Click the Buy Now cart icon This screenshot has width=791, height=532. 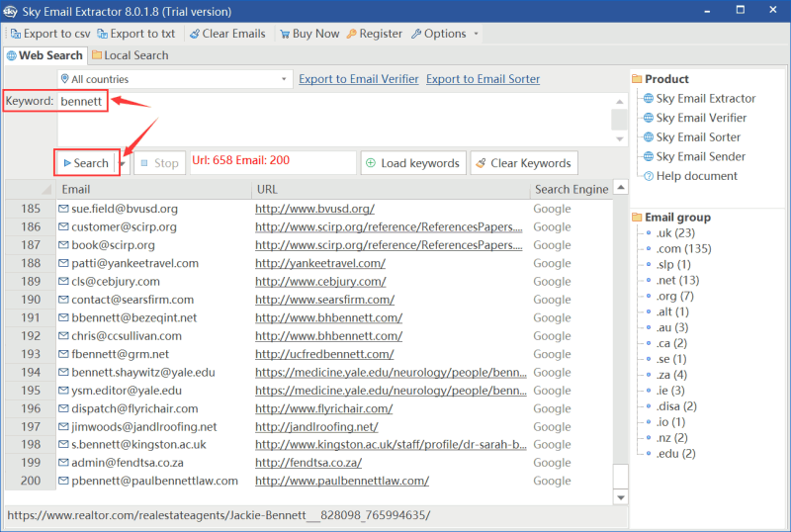(x=283, y=34)
